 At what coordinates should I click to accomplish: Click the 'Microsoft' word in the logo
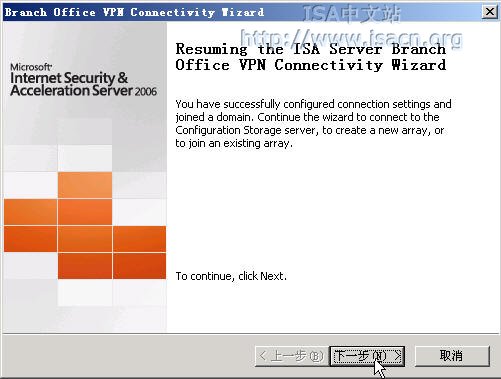(31, 67)
